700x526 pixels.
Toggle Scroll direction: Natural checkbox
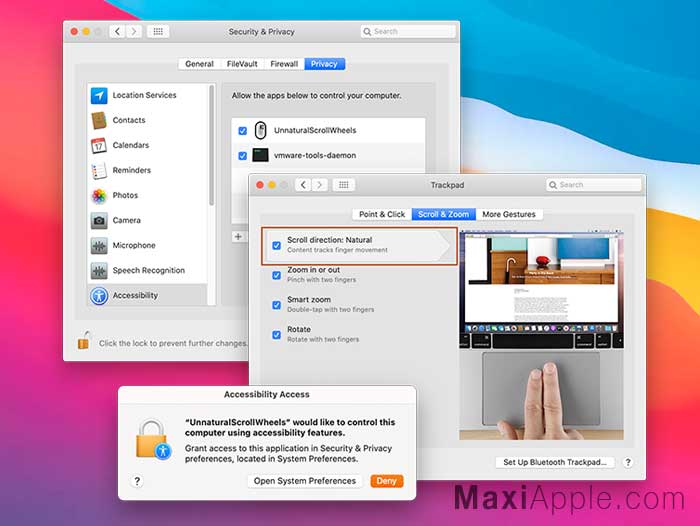[276, 245]
